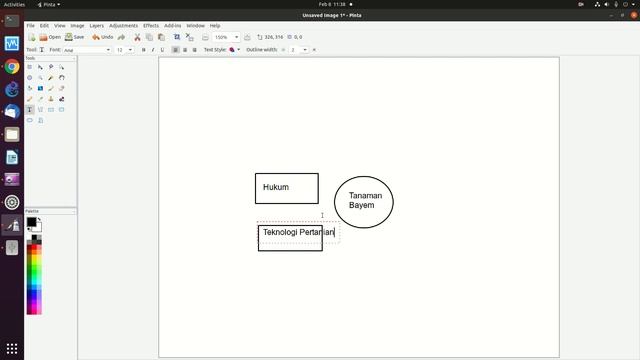Swap primary and secondary colors arrow
This screenshot has height=360, width=640.
click(x=39, y=220)
